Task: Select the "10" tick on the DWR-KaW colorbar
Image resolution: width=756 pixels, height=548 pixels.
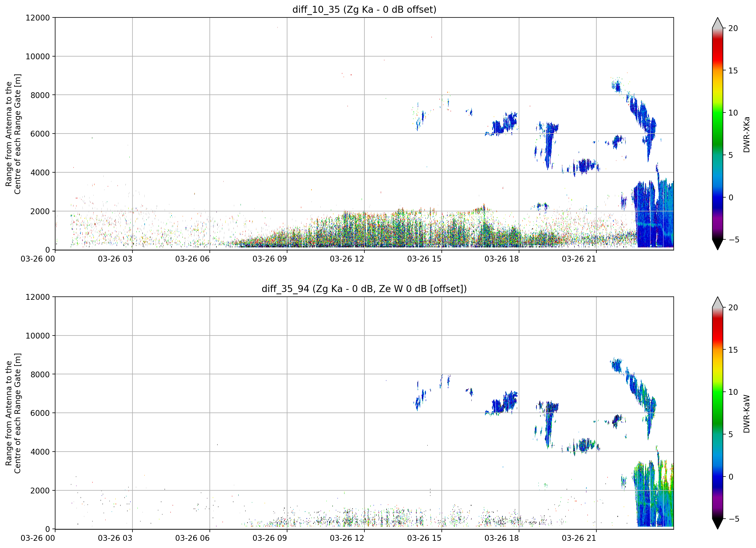Action: click(733, 392)
